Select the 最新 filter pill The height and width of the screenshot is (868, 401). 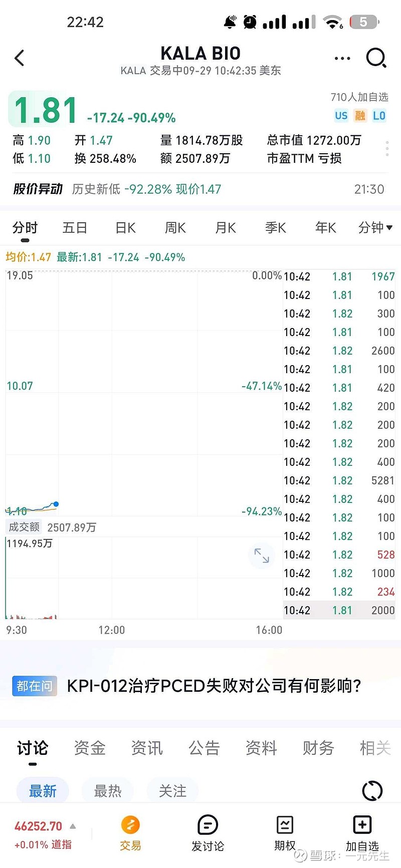pyautogui.click(x=43, y=791)
